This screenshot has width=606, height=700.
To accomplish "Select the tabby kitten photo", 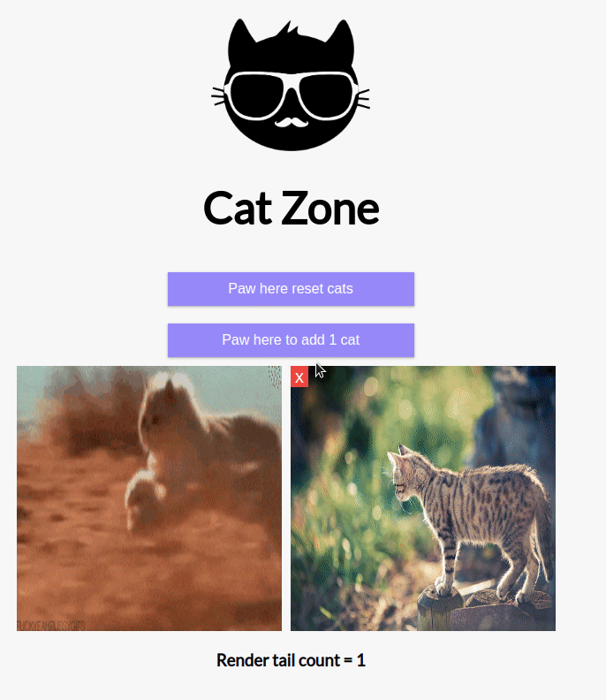I will 423,498.
